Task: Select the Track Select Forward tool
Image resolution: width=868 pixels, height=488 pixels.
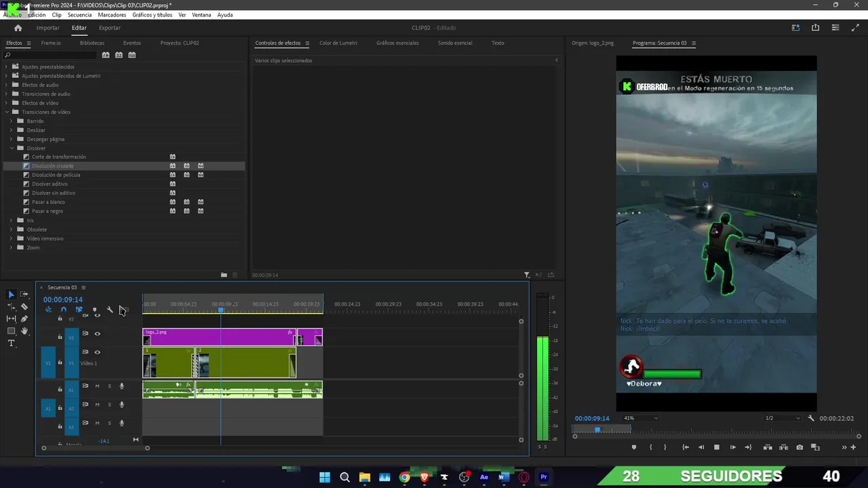Action: point(24,294)
